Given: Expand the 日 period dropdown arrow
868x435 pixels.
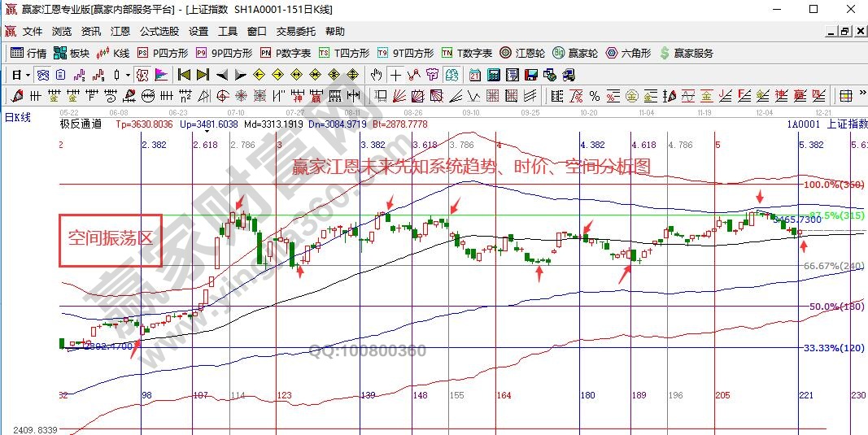Looking at the screenshot, I should pos(28,75).
